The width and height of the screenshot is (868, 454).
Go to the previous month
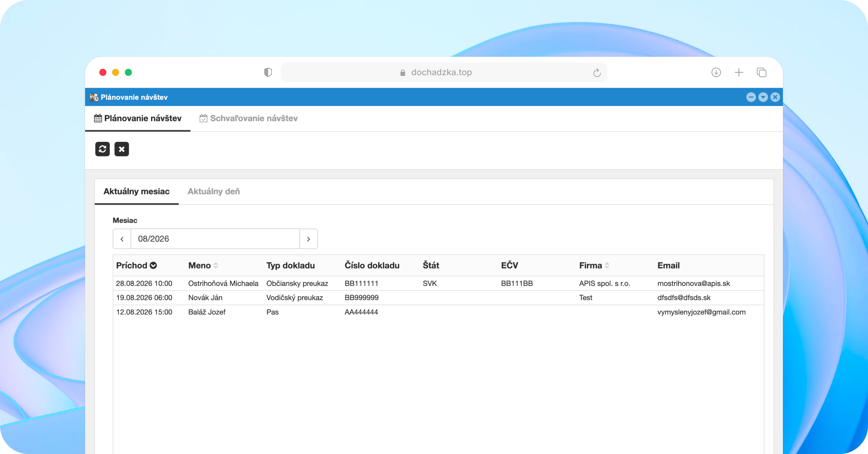tap(122, 239)
